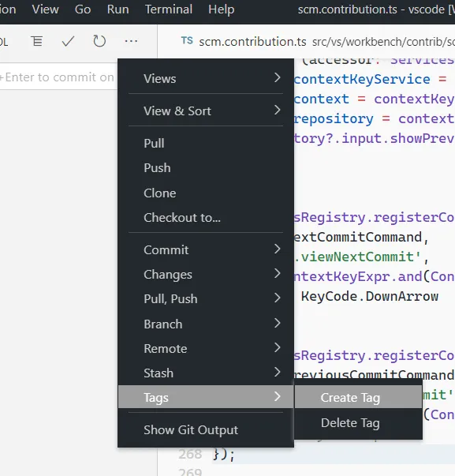The image size is (455, 476).
Task: Open the Branch menu entry
Action: (x=206, y=324)
